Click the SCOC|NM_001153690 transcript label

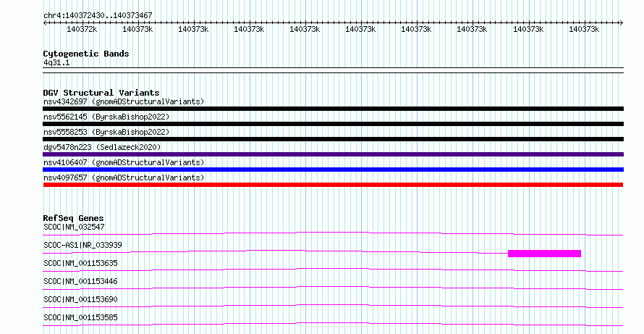pyautogui.click(x=80, y=299)
